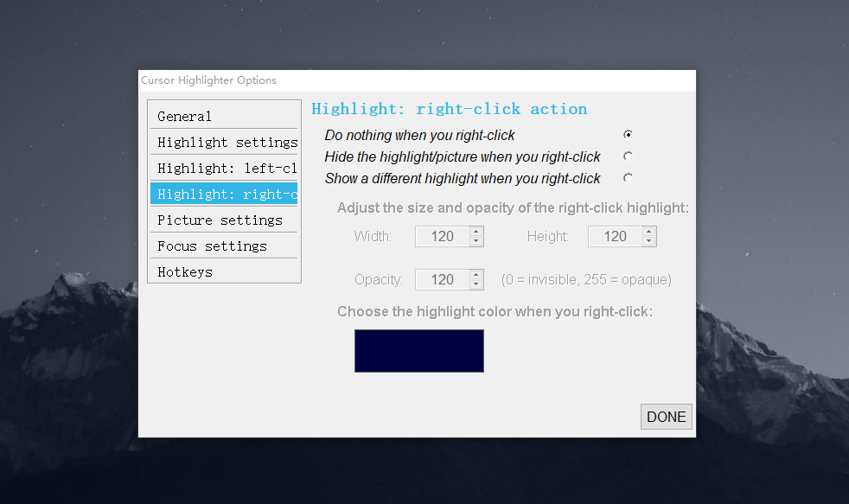
Task: Open the Focus settings page
Action: [x=224, y=246]
